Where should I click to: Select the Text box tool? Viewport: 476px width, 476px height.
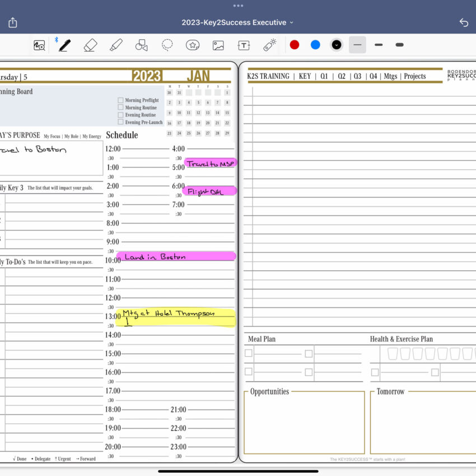click(x=244, y=45)
